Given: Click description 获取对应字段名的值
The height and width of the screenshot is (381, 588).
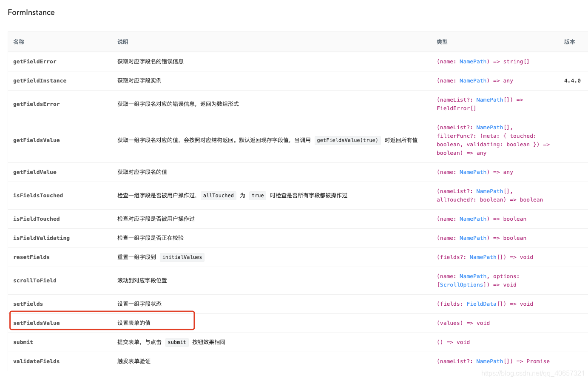Looking at the screenshot, I should pos(142,172).
